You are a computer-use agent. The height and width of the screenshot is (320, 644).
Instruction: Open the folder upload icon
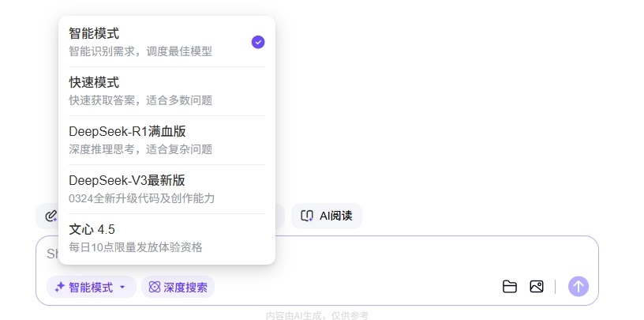click(x=510, y=286)
